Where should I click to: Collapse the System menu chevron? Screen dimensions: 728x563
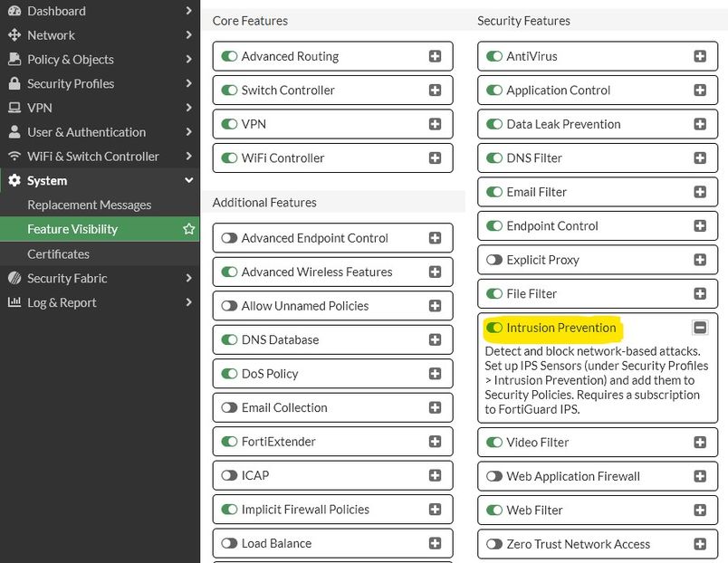tap(188, 180)
